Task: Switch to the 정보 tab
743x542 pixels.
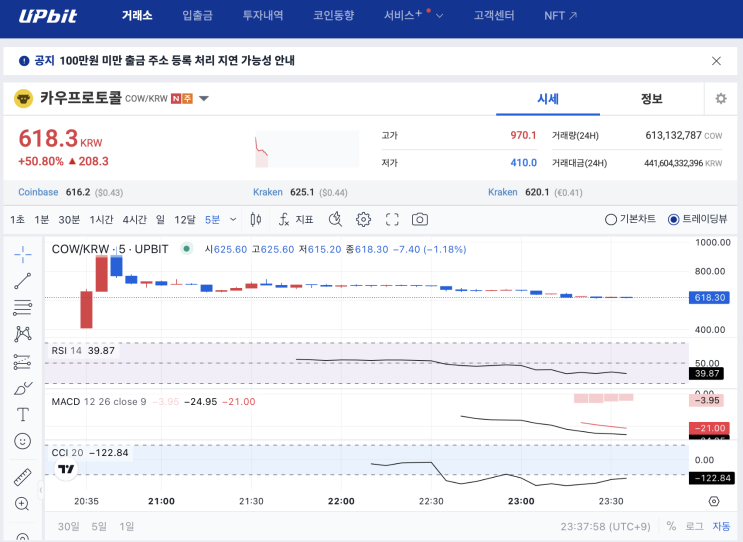Action: [652, 99]
